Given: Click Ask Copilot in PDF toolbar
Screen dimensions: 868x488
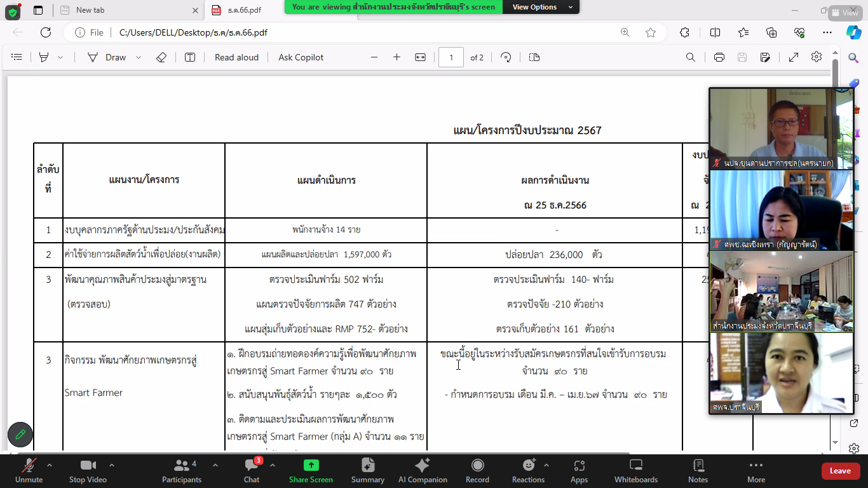Looking at the screenshot, I should [301, 57].
